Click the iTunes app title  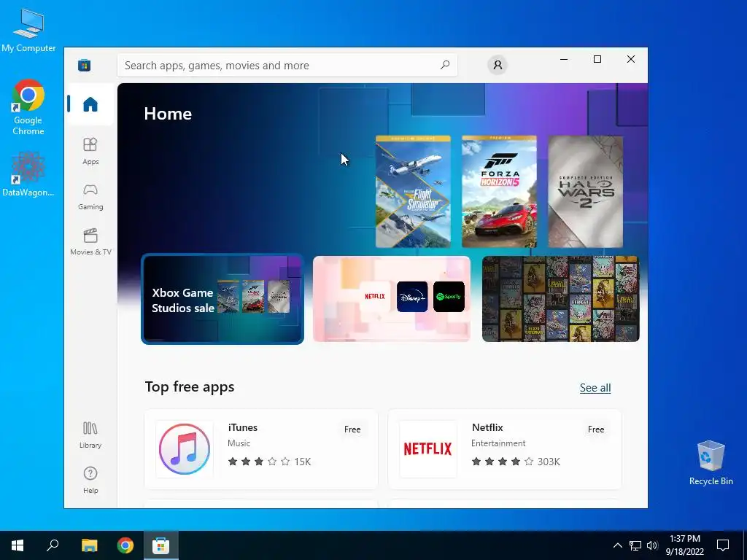pos(242,427)
